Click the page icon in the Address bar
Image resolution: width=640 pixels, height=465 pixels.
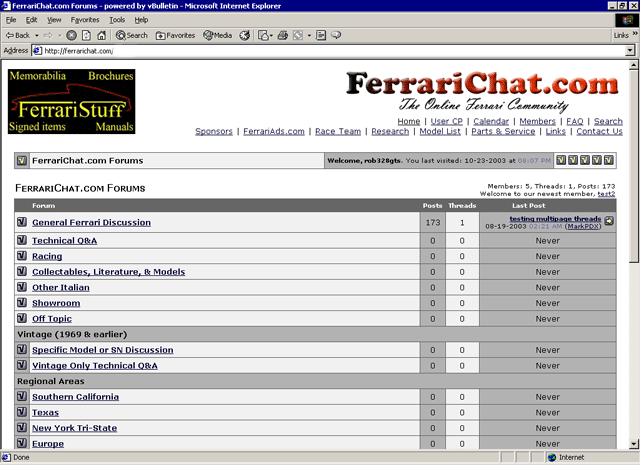pos(37,51)
